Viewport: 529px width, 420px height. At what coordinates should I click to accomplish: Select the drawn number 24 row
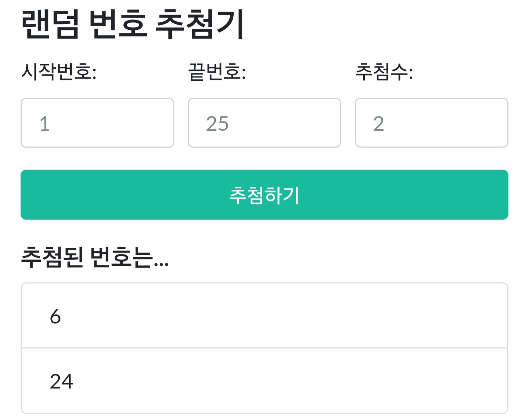point(264,381)
